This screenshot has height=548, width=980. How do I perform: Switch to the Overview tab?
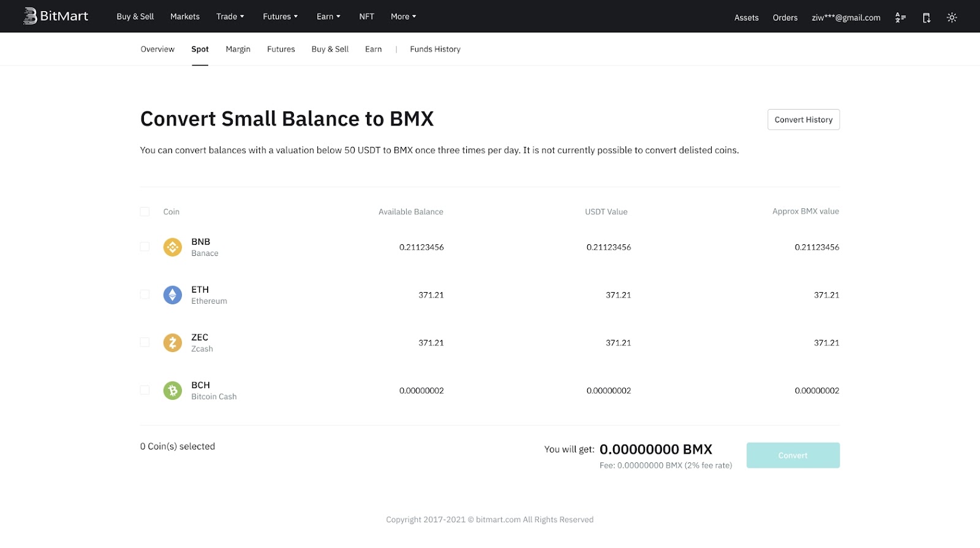[x=157, y=49]
